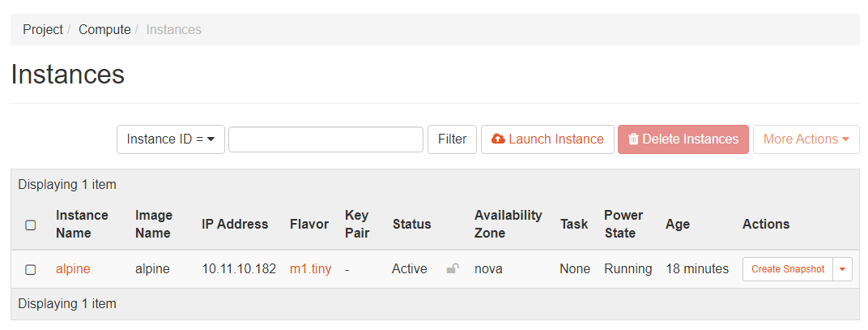868x330 pixels.
Task: Sort by the Age column header
Action: click(678, 224)
